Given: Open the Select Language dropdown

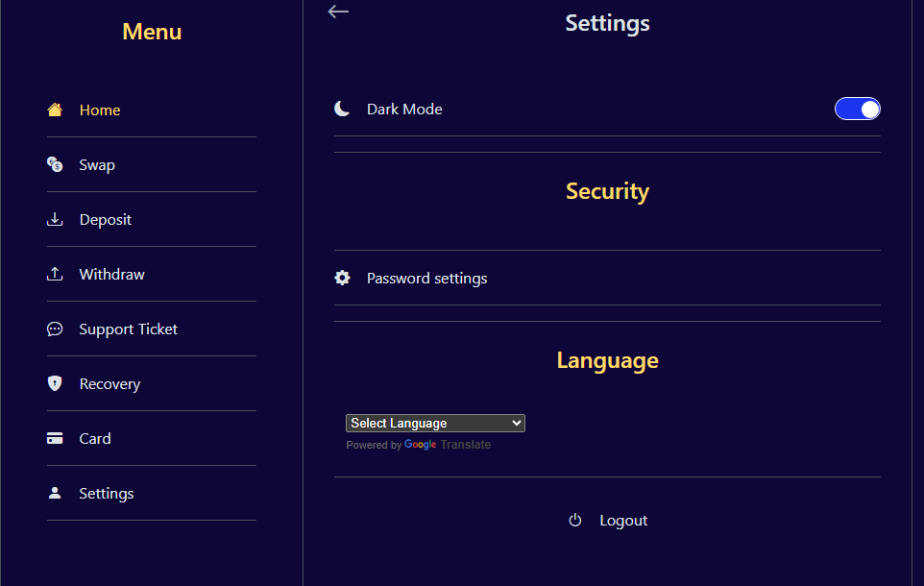Looking at the screenshot, I should tap(435, 423).
